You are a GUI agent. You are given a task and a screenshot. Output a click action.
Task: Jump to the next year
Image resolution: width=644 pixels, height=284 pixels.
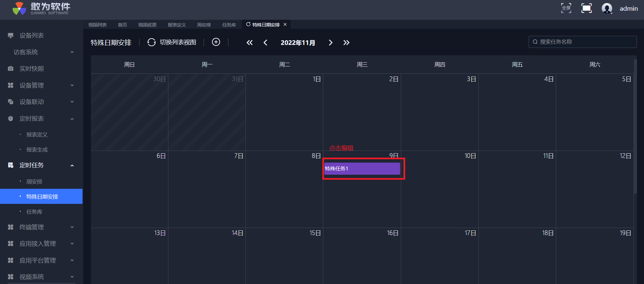click(346, 43)
